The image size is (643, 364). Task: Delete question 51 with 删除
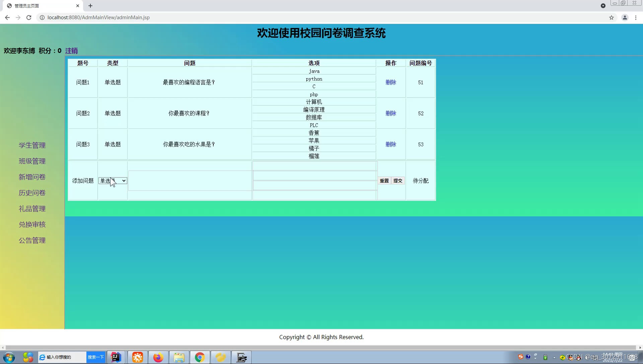pos(391,82)
